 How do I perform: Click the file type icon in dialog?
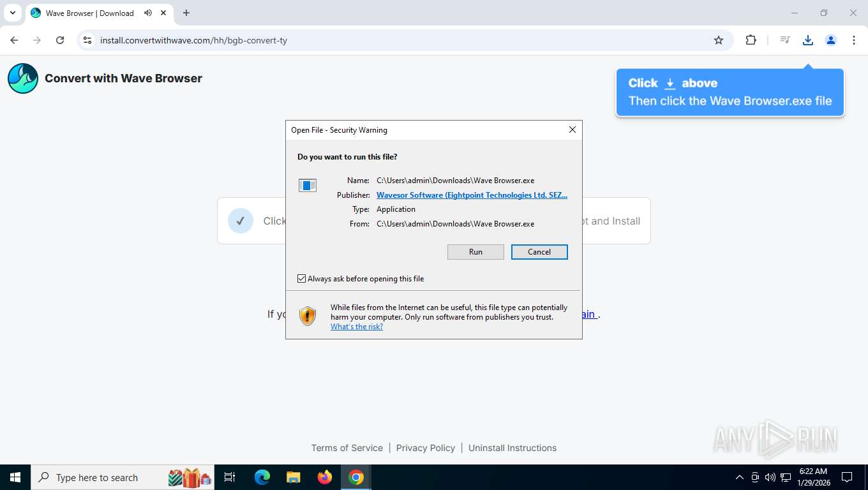(308, 186)
